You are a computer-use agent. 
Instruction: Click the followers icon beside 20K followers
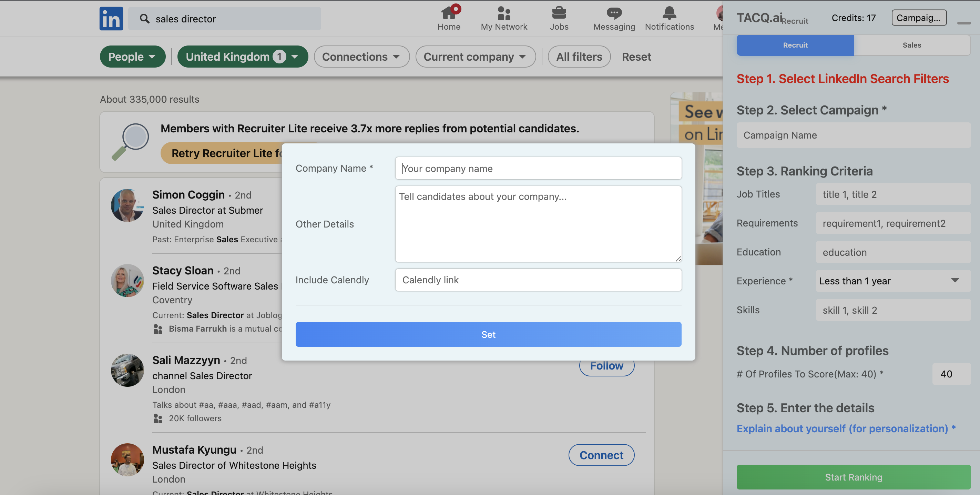pyautogui.click(x=157, y=418)
